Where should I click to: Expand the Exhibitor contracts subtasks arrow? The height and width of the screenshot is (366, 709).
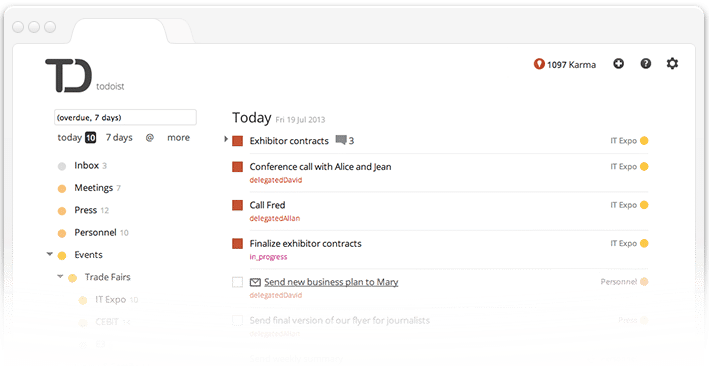click(x=226, y=139)
